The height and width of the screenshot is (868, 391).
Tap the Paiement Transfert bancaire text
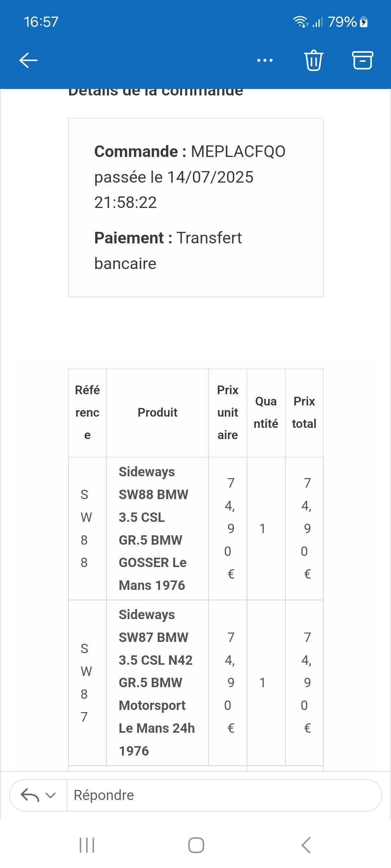pyautogui.click(x=168, y=251)
